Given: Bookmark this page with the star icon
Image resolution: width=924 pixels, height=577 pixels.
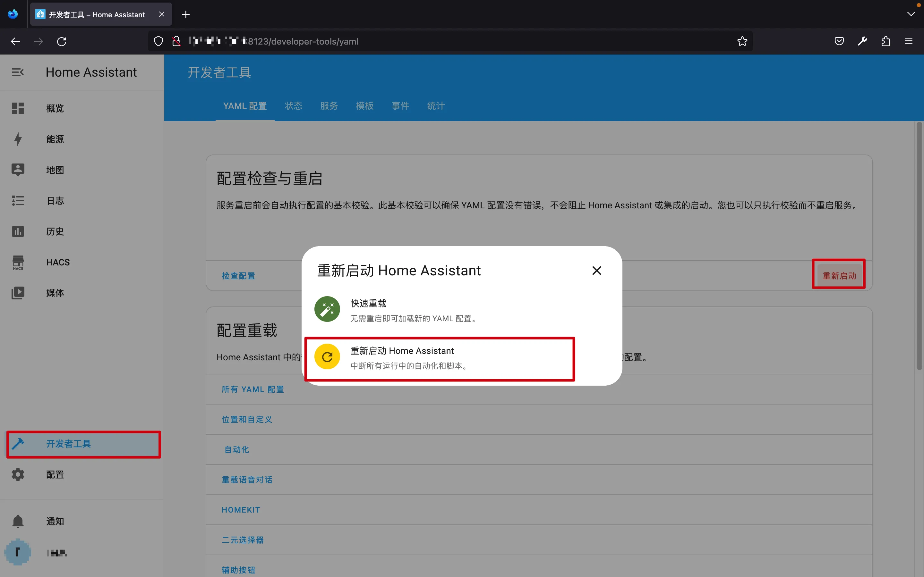Looking at the screenshot, I should (742, 41).
